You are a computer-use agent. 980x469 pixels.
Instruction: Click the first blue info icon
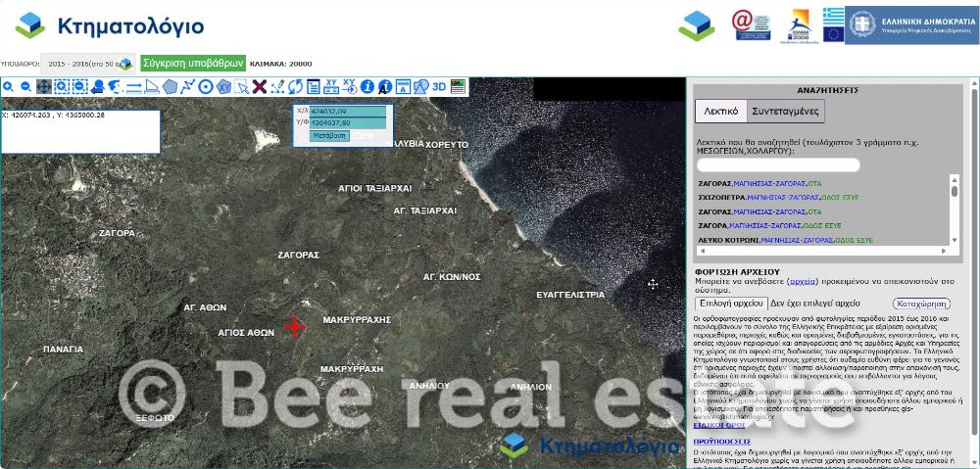point(367,87)
